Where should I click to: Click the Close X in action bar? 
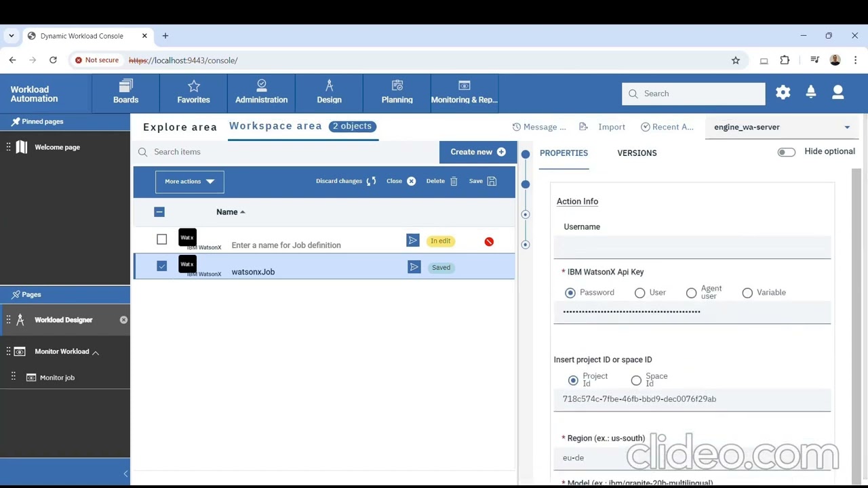click(x=411, y=181)
